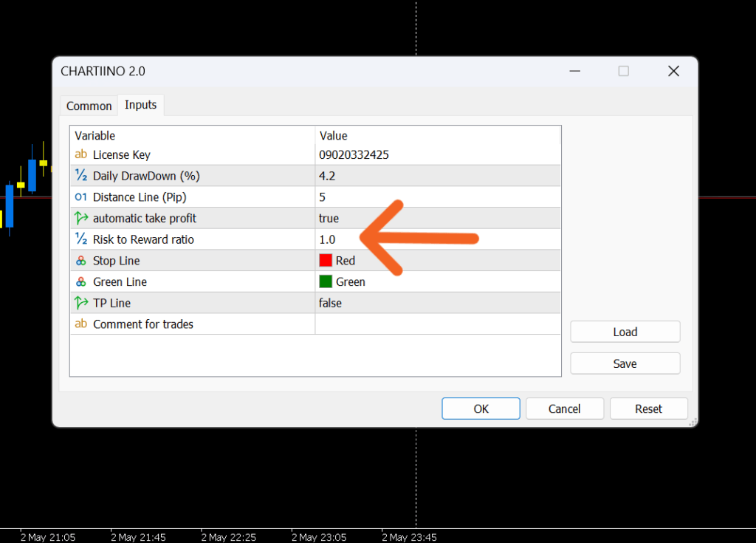The height and width of the screenshot is (543, 756).
Task: Select the 'Green Line' variable name
Action: 120,282
